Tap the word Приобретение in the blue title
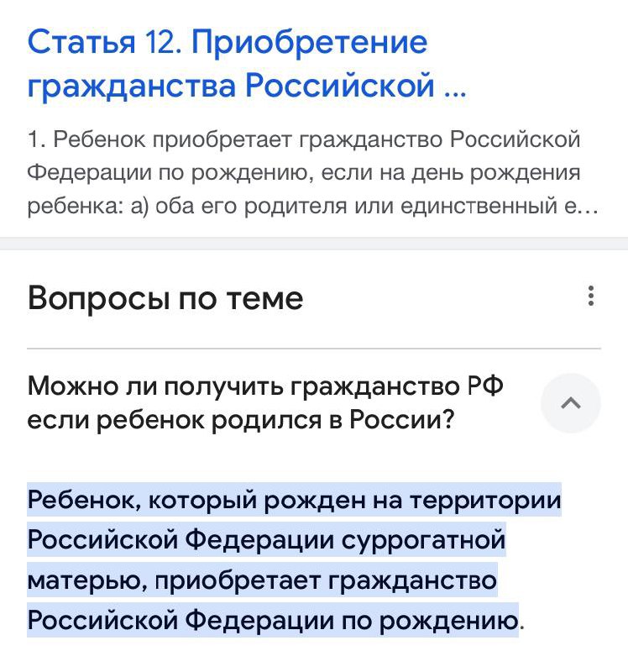The image size is (628, 672). point(310,42)
